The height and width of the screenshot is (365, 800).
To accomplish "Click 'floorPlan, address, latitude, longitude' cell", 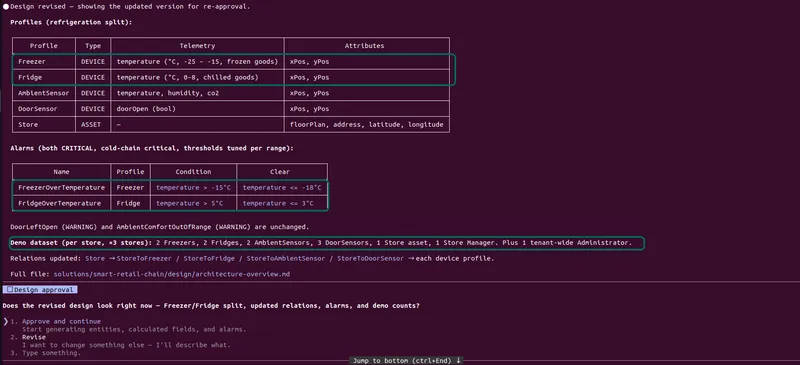I will (367, 125).
